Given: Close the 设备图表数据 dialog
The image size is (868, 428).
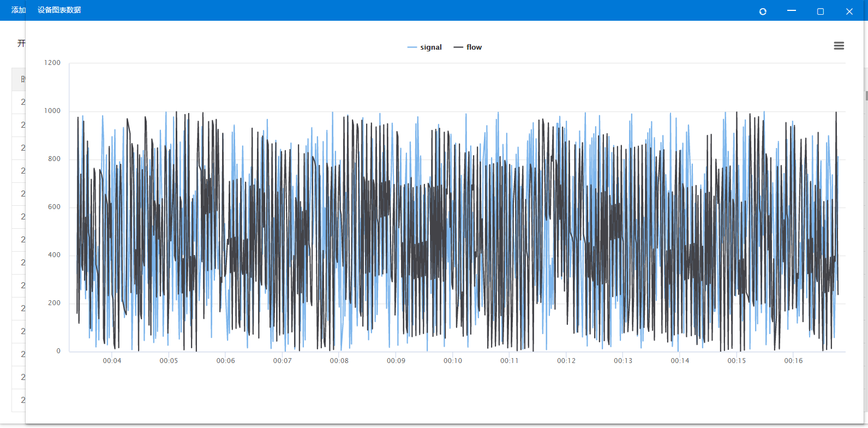Looking at the screenshot, I should point(849,11).
